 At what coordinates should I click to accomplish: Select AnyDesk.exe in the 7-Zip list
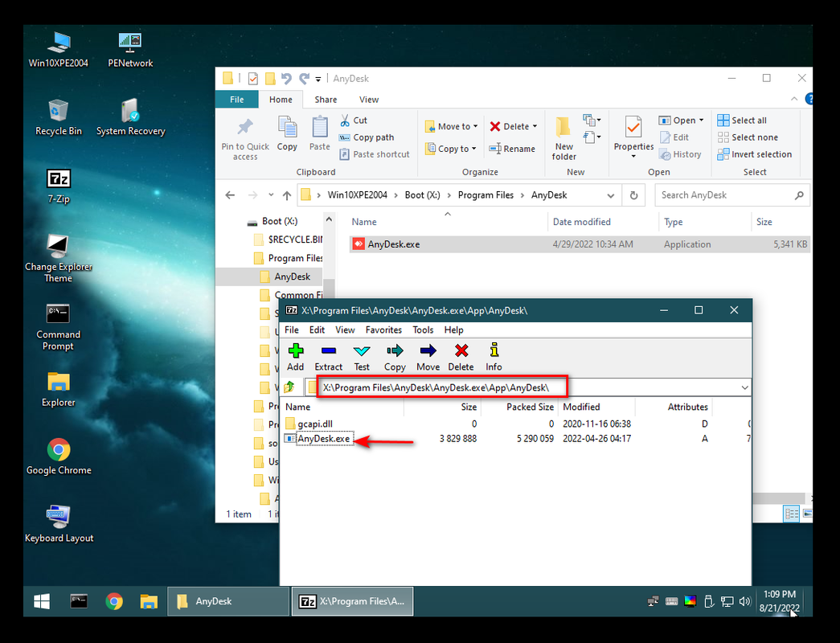point(324,439)
